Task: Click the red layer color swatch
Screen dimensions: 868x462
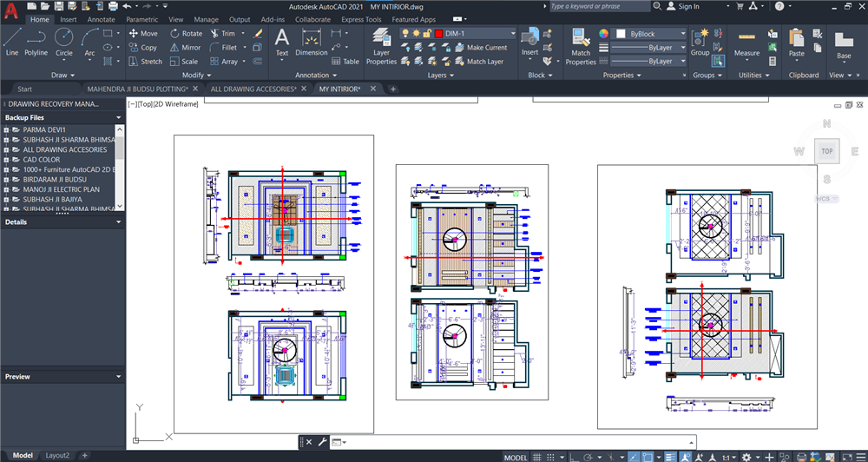Action: click(438, 33)
